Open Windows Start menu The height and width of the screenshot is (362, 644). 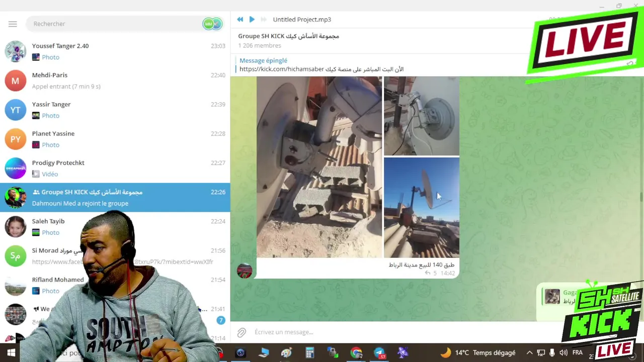pyautogui.click(x=11, y=352)
